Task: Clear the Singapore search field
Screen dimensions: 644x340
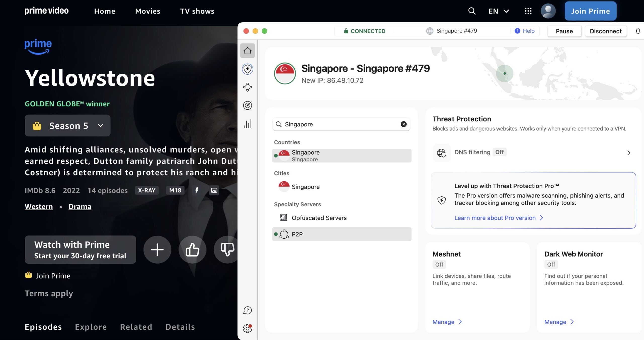Action: coord(404,124)
